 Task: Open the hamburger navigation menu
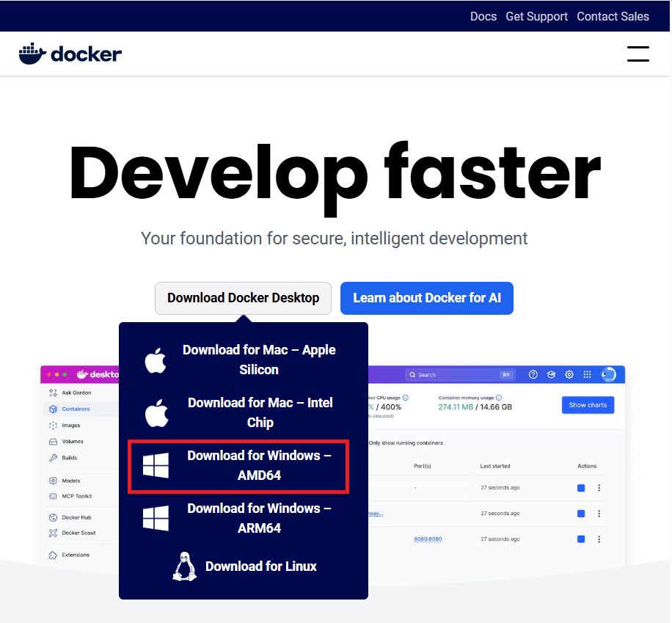click(x=638, y=54)
